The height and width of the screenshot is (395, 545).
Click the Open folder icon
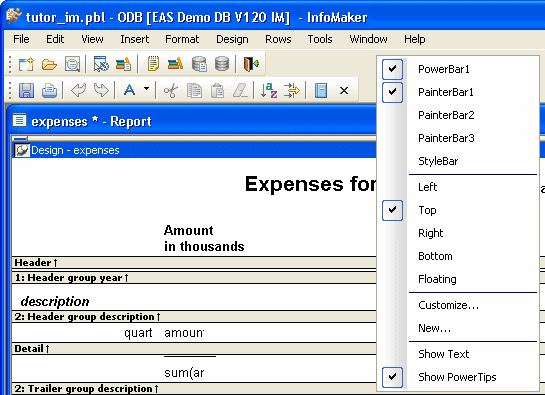click(49, 64)
